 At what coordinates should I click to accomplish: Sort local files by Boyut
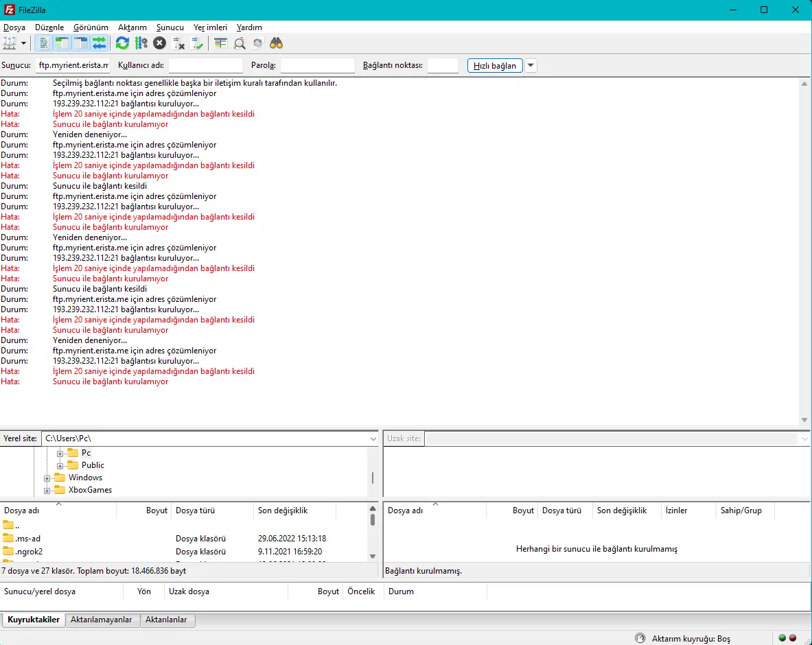coord(143,511)
